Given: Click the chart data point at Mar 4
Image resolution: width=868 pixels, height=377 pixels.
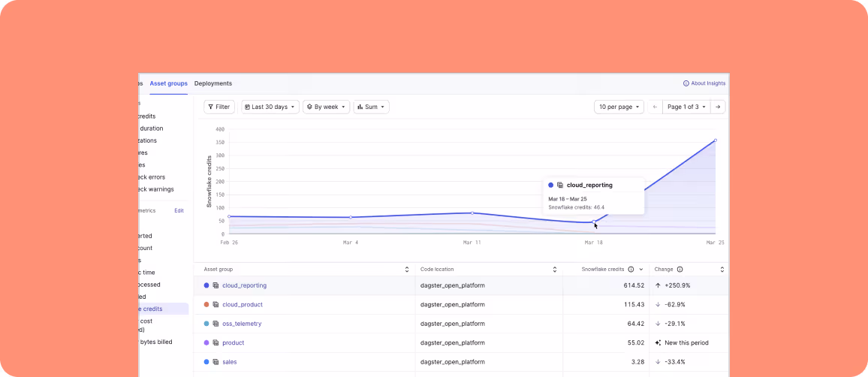Looking at the screenshot, I should [351, 218].
